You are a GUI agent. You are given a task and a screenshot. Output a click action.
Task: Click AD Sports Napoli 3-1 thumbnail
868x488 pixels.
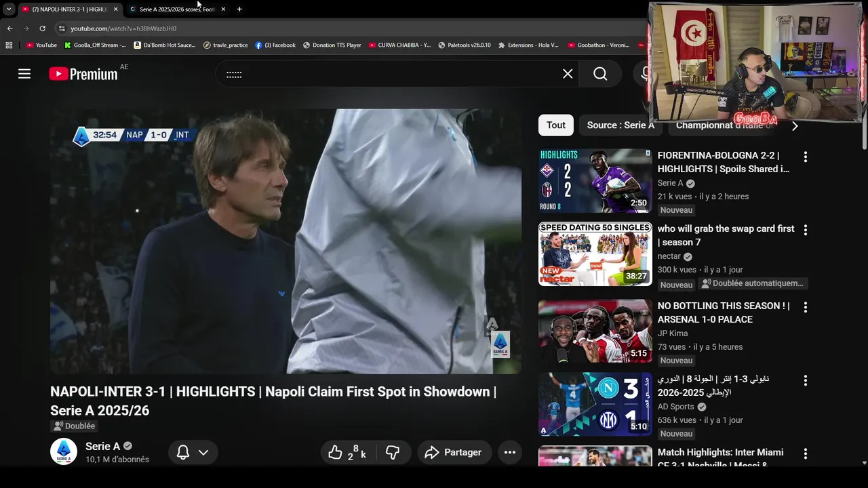[x=595, y=405]
